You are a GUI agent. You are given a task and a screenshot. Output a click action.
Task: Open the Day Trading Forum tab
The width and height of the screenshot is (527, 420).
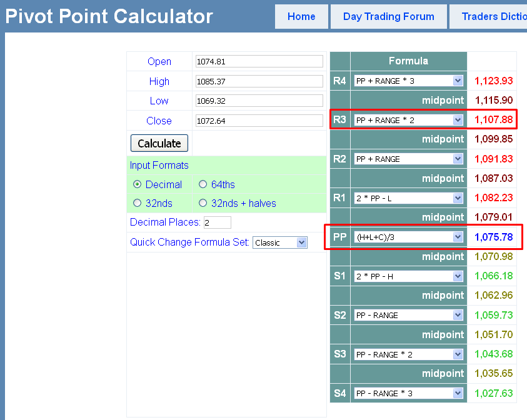tap(389, 17)
